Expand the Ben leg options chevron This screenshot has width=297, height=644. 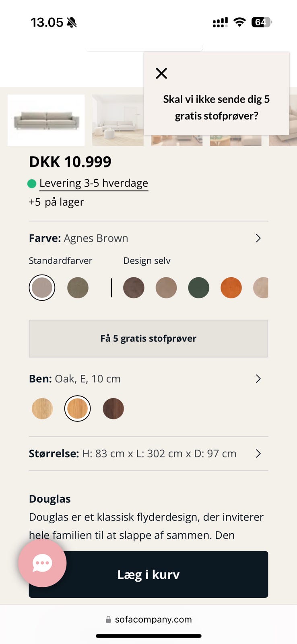point(258,379)
